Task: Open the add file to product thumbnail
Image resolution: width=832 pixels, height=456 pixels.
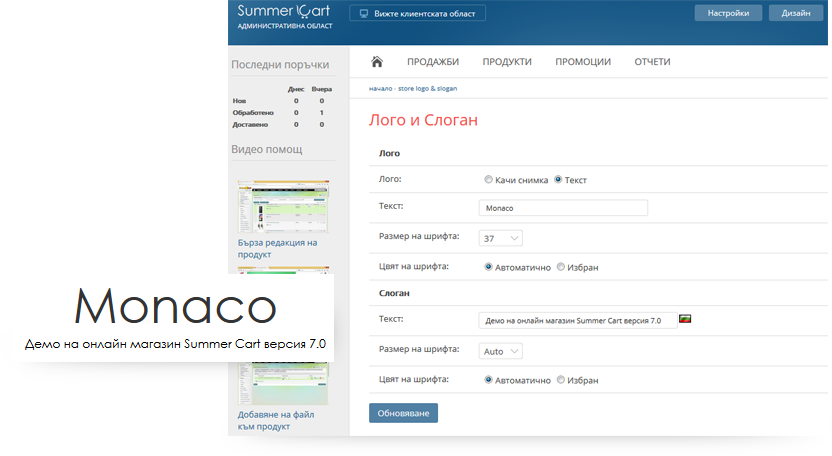Action: (283, 383)
